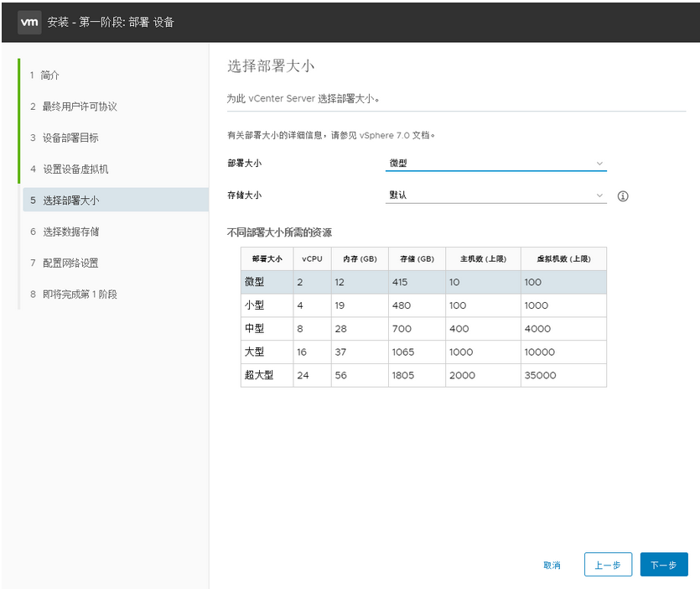Click the 安装 - 第一阶段: 部署 设备 title
700x589 pixels.
pos(111,22)
